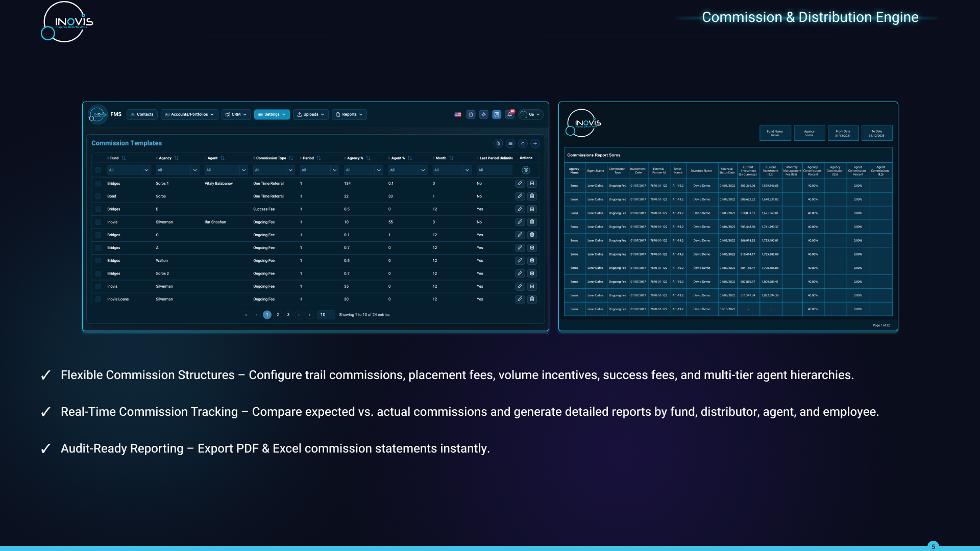Edit the Inovis Loans Silverman row

tap(520, 299)
